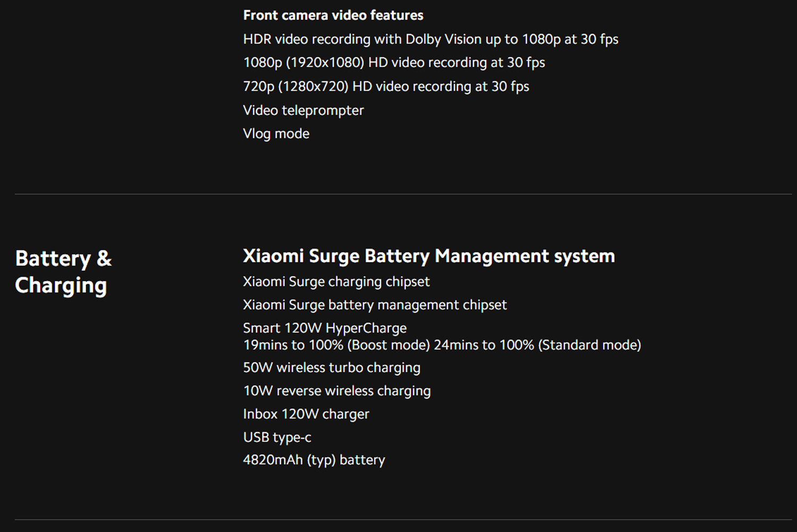Click the 'Video teleprompter' text
797x532 pixels.
(303, 111)
